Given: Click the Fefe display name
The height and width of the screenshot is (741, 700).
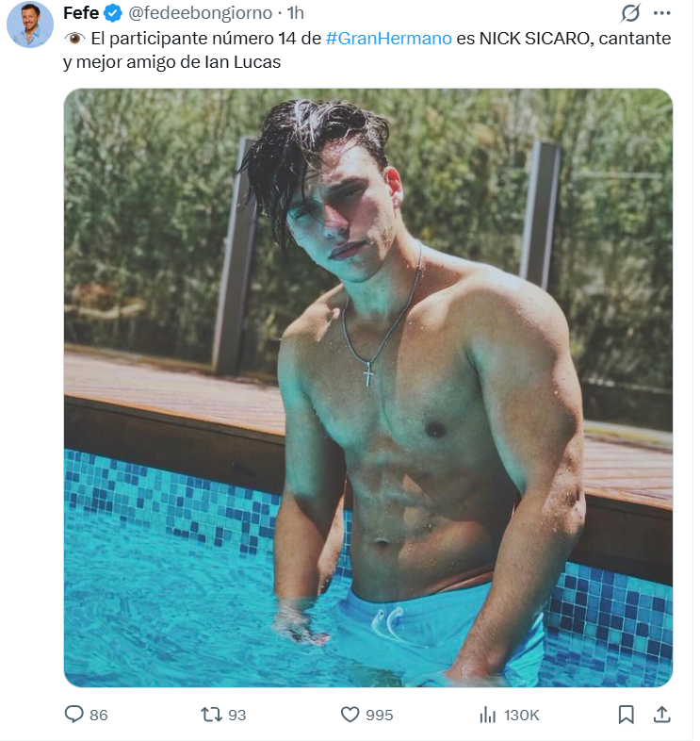Looking at the screenshot, I should 82,13.
